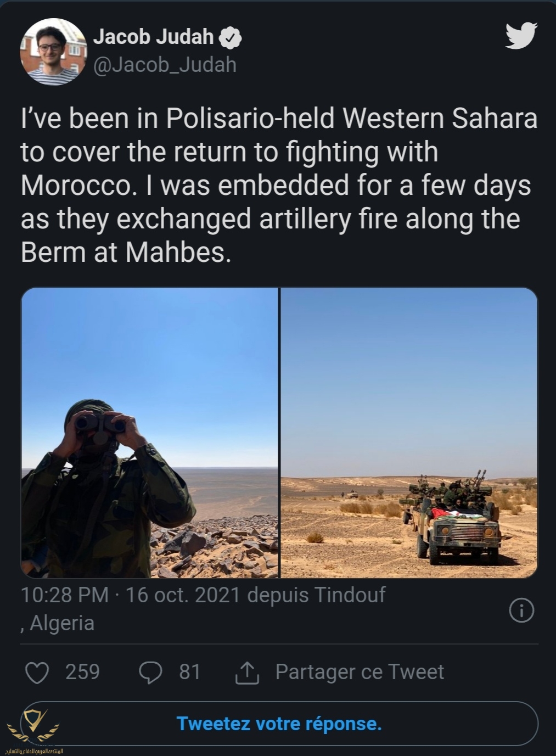
Task: Click the 10:28 PM timestamp
Action: tap(65, 595)
